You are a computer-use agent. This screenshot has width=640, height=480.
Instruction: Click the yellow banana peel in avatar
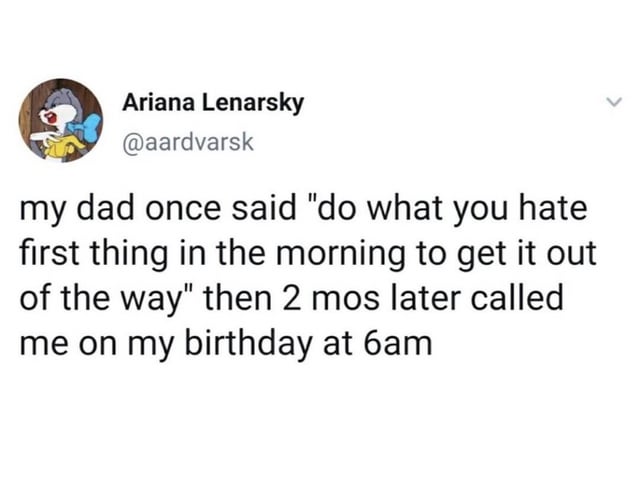click(x=62, y=147)
